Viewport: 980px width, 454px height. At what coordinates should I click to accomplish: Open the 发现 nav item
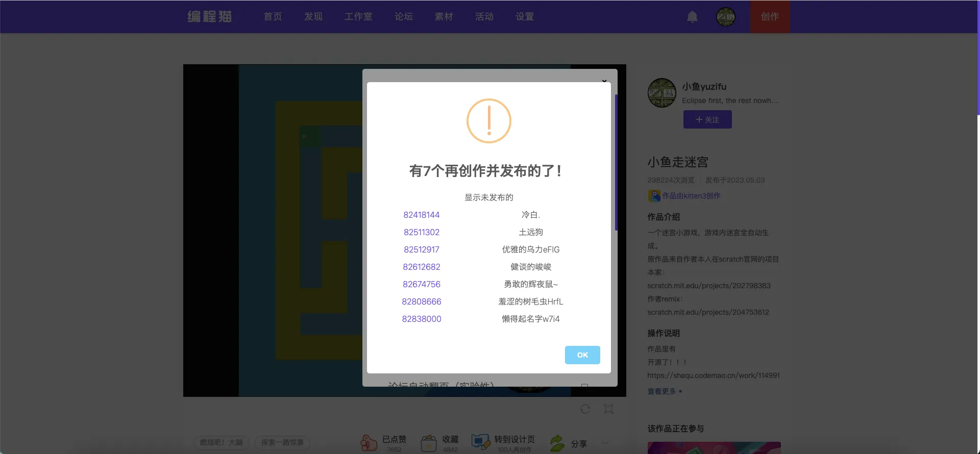coord(313,17)
